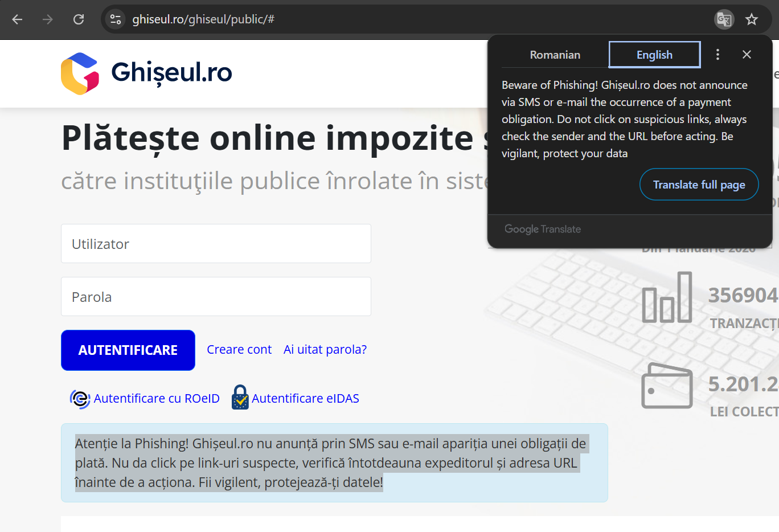Select the English tab in translate popup
779x532 pixels.
point(654,55)
